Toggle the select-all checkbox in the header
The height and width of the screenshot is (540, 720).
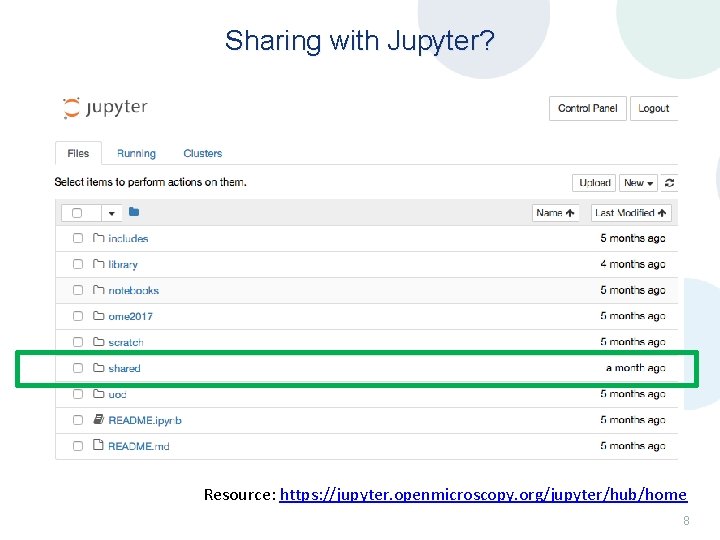coord(77,213)
